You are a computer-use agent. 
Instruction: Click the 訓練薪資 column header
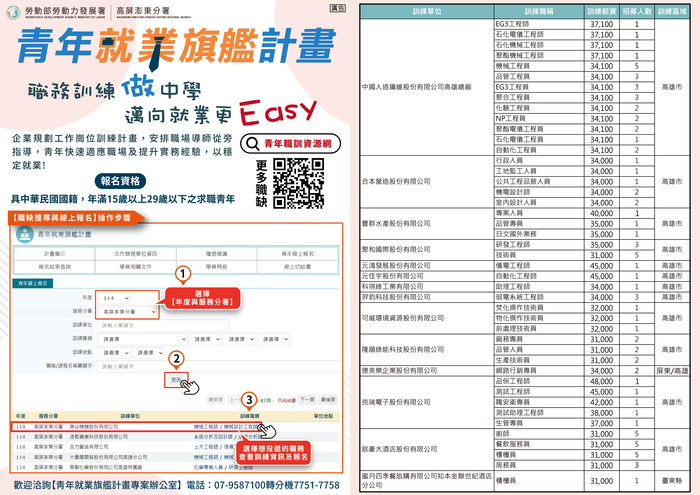pyautogui.click(x=601, y=12)
